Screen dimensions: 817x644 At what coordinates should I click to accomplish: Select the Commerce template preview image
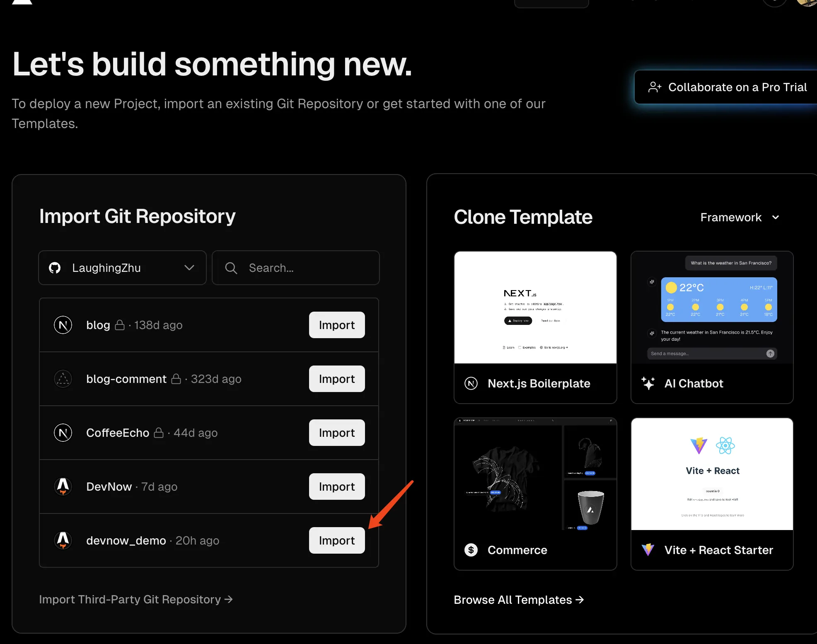click(x=535, y=474)
